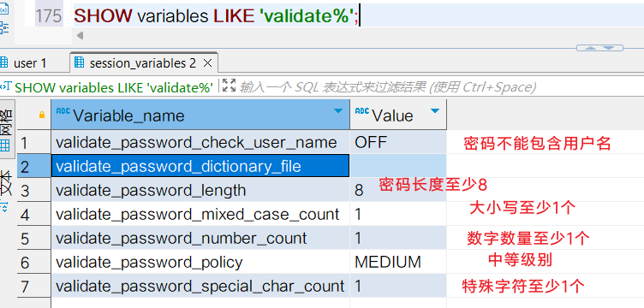Click the outline icon in the editor's left margin
This screenshot has width=644, height=308.
coord(4,28)
